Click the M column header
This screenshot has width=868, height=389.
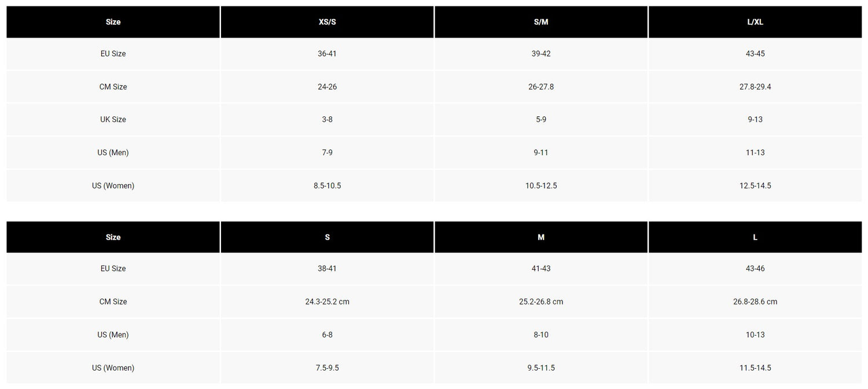541,237
